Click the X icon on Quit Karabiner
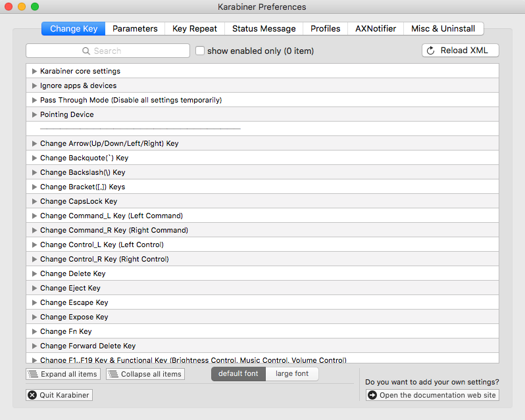 click(32, 395)
